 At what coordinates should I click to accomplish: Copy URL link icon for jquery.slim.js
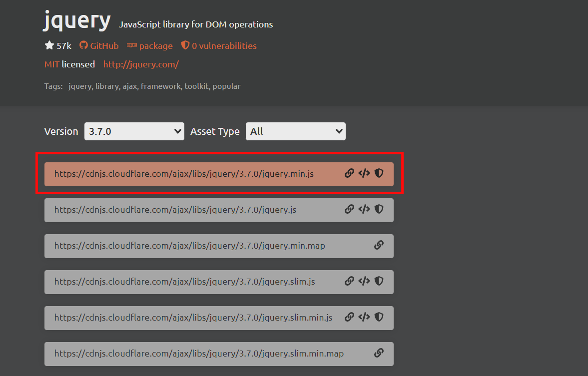point(349,281)
